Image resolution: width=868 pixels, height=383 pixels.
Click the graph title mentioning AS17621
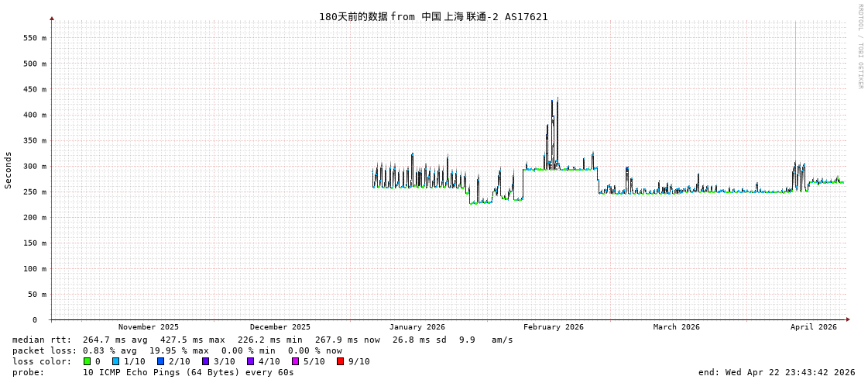tap(433, 16)
